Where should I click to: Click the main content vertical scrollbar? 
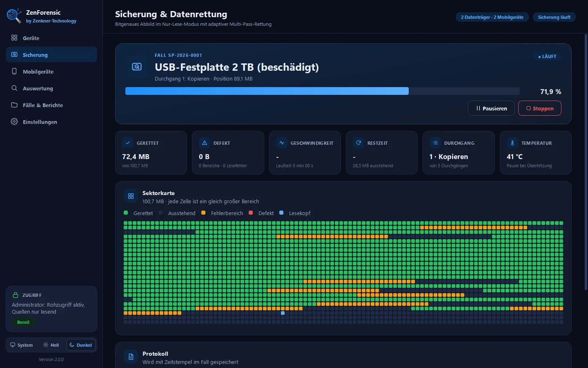(586, 162)
